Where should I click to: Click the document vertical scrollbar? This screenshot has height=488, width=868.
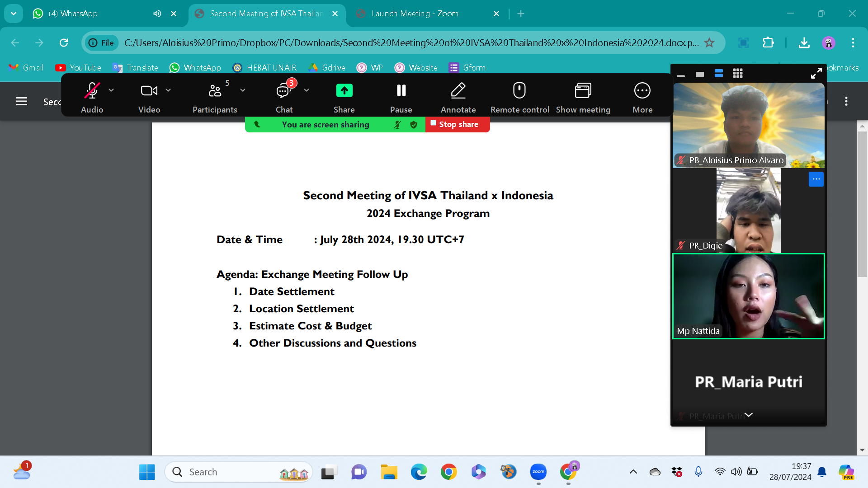coord(862,203)
